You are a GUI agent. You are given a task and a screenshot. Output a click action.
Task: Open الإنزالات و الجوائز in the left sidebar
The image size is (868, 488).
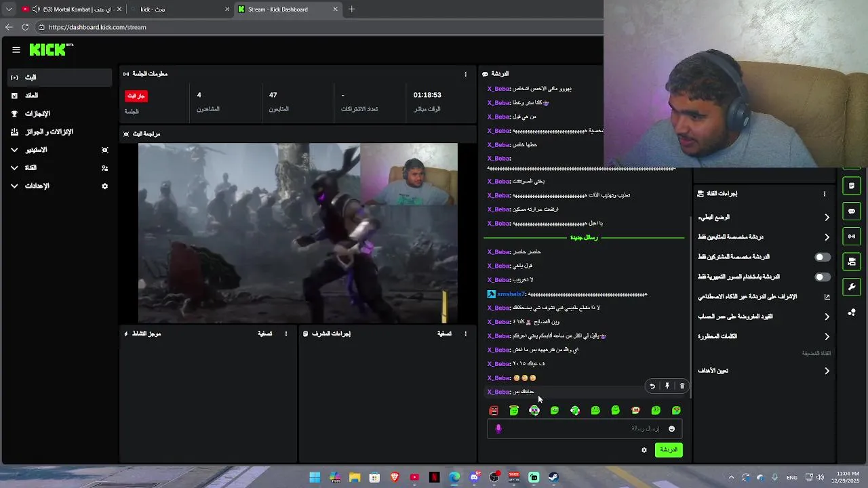tap(60, 131)
